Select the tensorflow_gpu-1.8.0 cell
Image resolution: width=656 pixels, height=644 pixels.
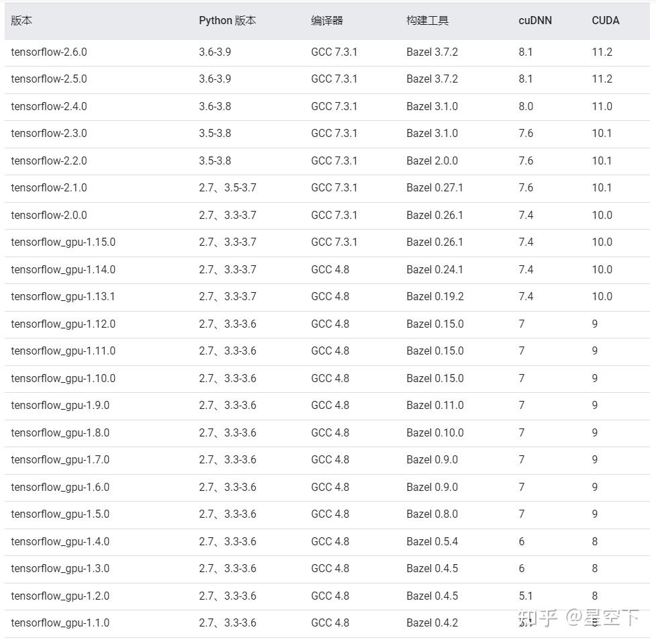tap(60, 433)
